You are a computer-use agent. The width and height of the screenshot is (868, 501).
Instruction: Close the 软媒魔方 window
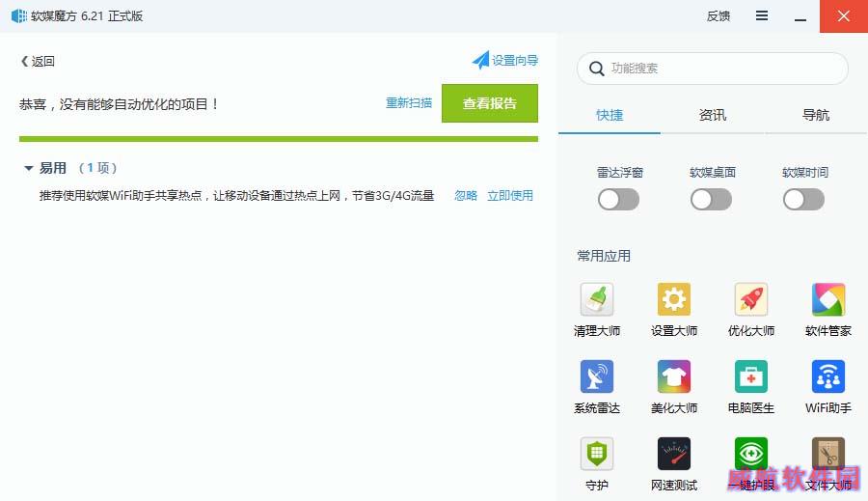point(844,16)
